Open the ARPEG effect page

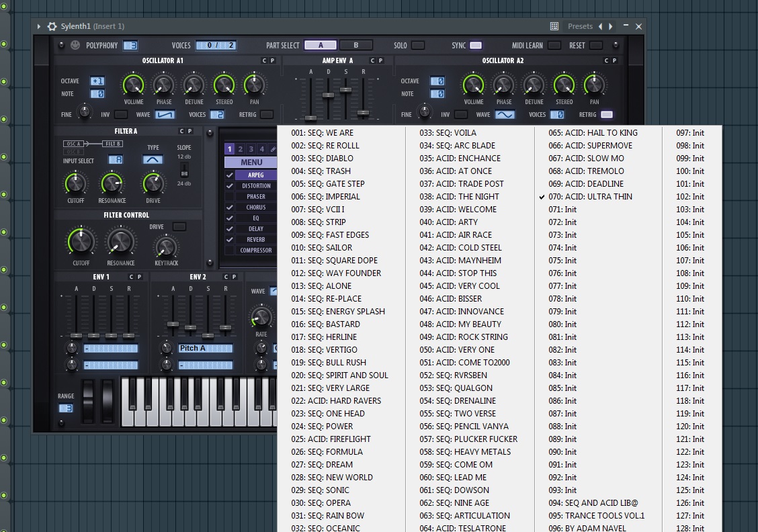256,175
